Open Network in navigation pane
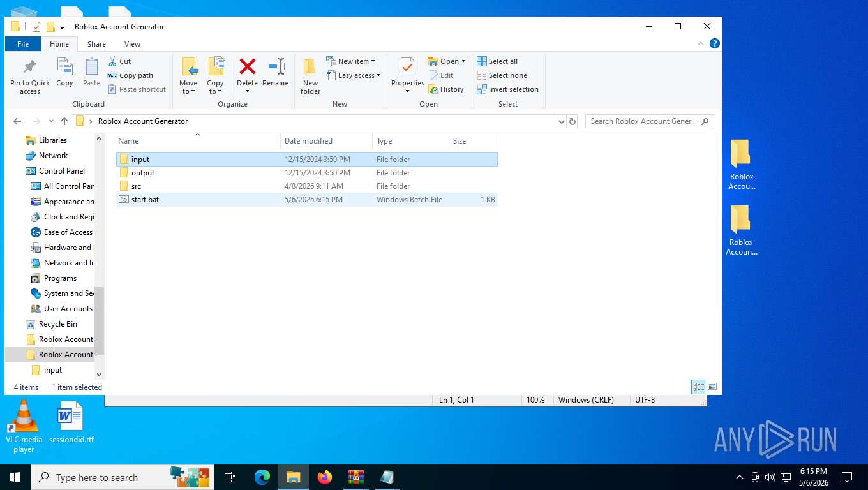The height and width of the screenshot is (490, 868). coord(53,156)
